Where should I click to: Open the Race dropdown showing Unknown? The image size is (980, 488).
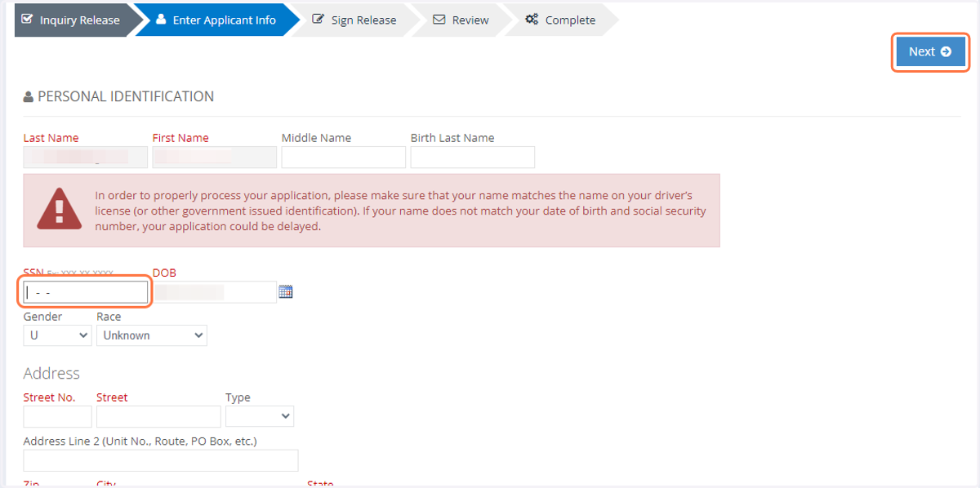[x=152, y=335]
